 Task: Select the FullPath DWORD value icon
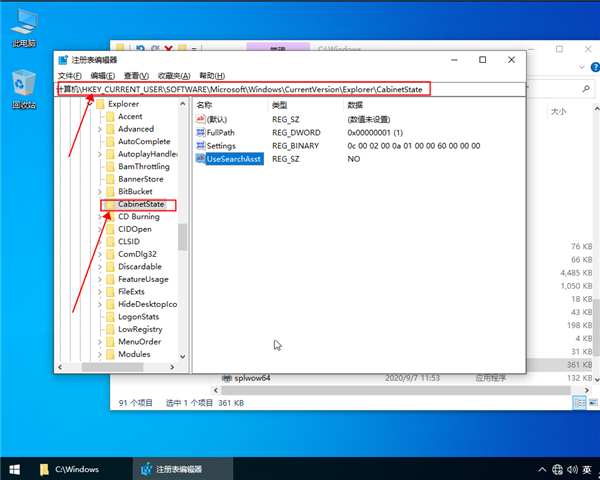(201, 132)
